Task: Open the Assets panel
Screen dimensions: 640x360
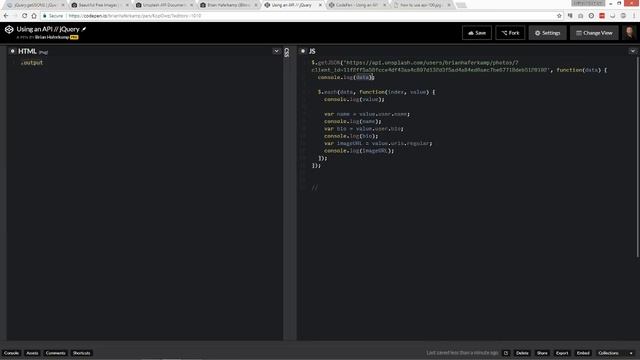Action: (x=32, y=353)
